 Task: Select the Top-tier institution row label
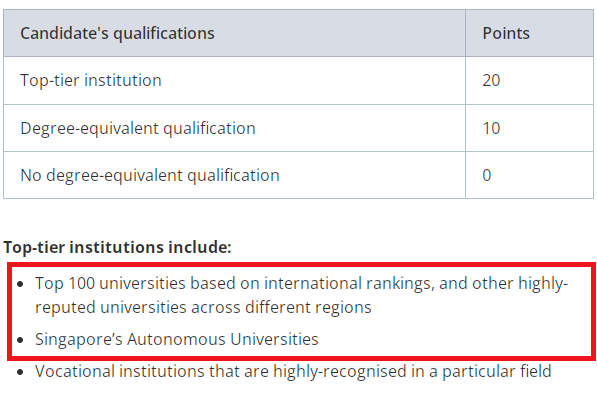91,81
